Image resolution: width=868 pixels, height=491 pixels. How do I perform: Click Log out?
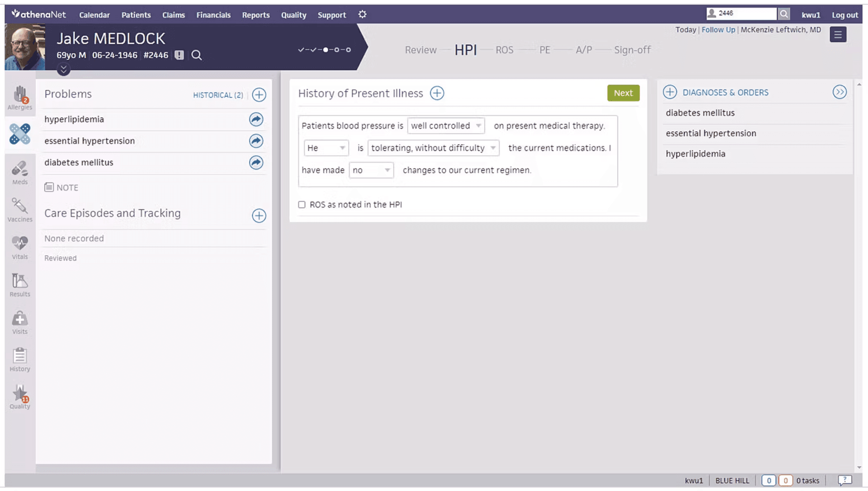[844, 15]
